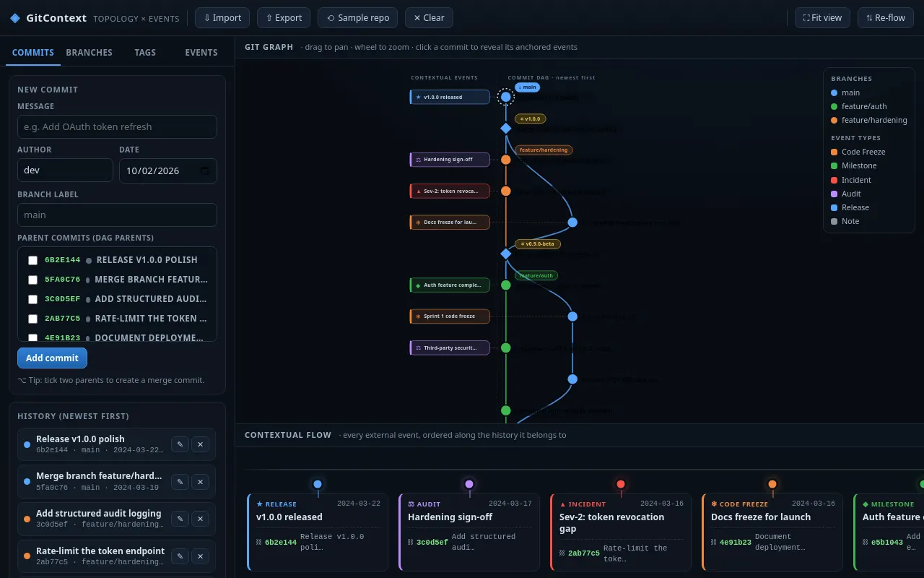
Task: Delete the "Release v1.0.0 polish" history entry
Action: click(x=201, y=444)
